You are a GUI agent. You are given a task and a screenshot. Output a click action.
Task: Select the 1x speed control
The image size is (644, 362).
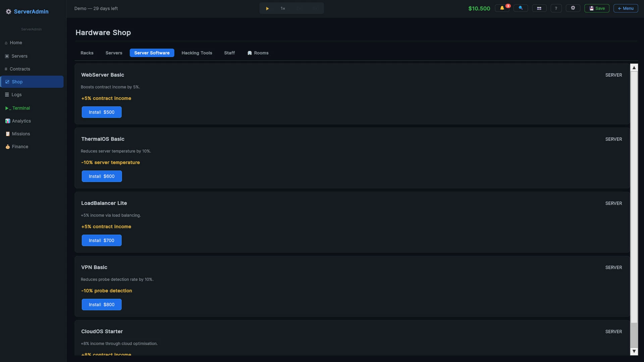point(283,8)
